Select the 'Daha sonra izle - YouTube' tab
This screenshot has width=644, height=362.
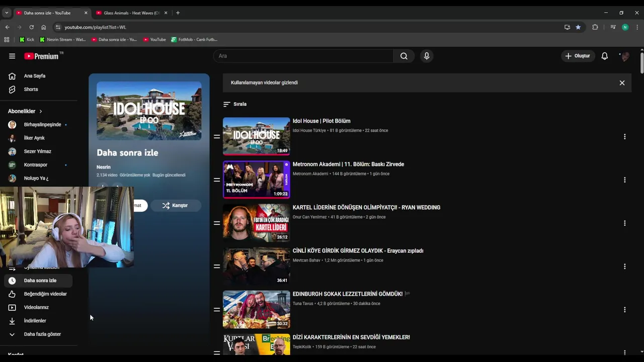[x=48, y=13]
